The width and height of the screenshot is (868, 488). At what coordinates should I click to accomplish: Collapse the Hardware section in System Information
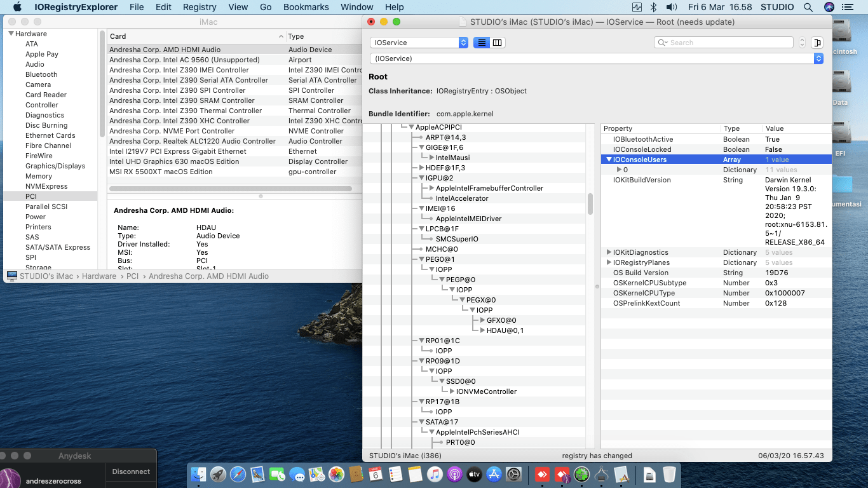[11, 34]
